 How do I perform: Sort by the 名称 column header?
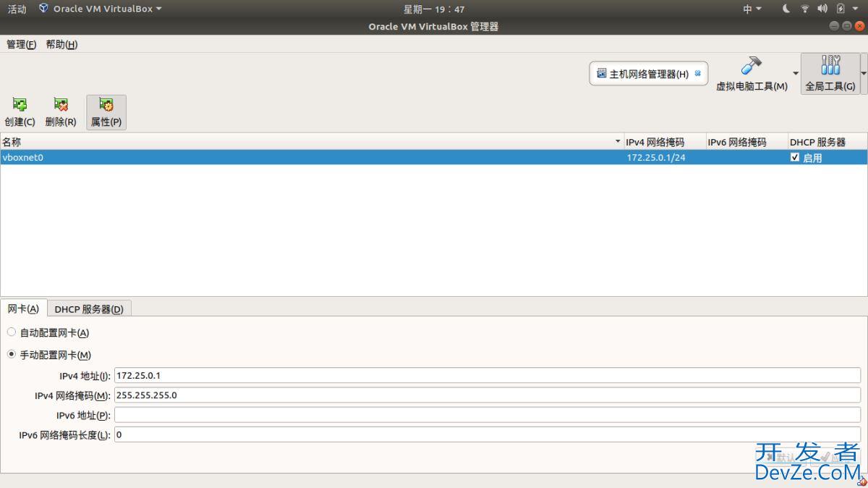pyautogui.click(x=312, y=142)
